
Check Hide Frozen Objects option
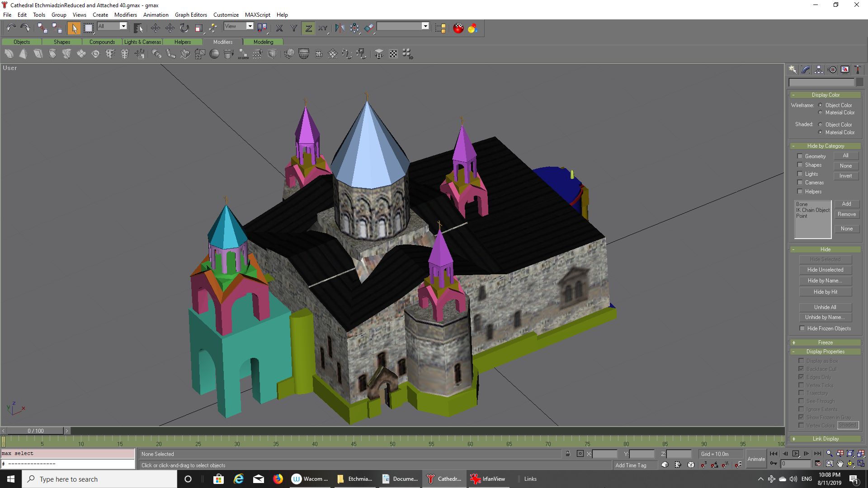click(802, 328)
